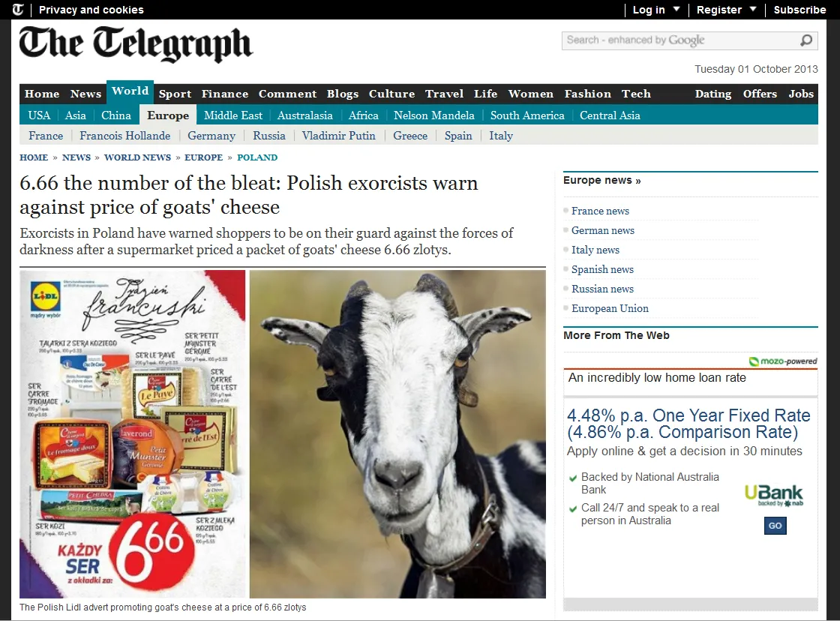840x621 pixels.
Task: Open the Russian news sidebar link
Action: pyautogui.click(x=602, y=289)
